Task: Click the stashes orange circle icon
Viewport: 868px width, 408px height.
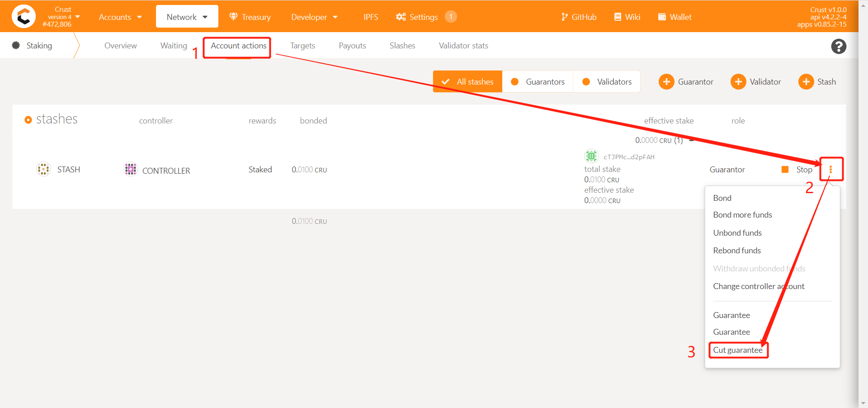Action: (x=28, y=119)
